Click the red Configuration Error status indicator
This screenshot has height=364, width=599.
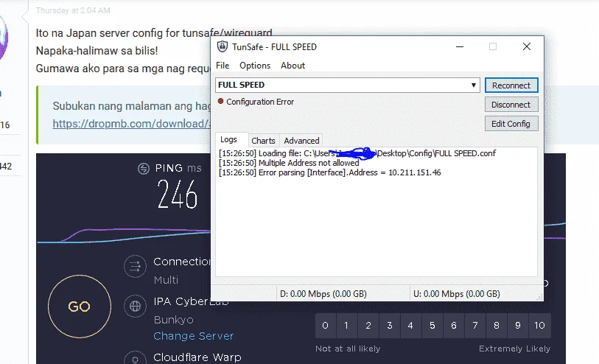coord(220,101)
